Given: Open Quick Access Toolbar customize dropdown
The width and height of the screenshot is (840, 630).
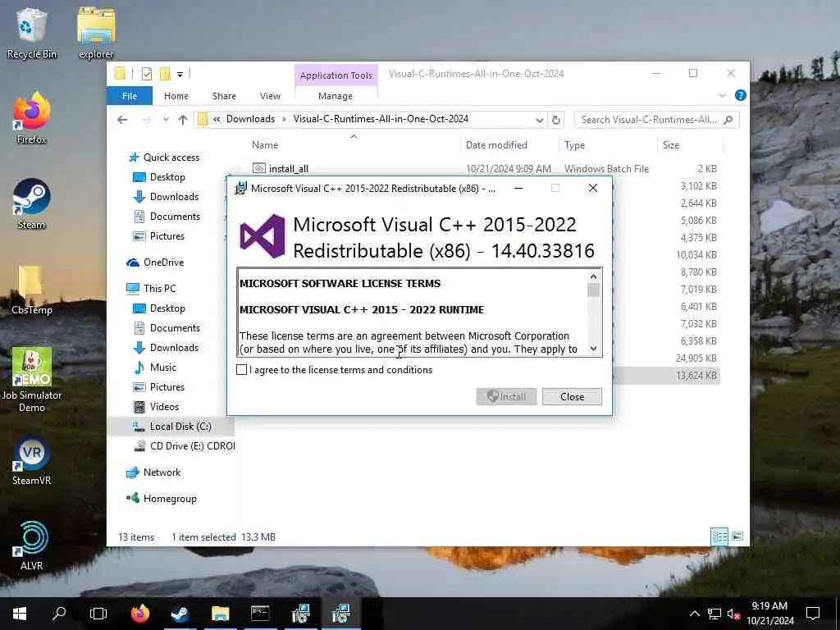Looking at the screenshot, I should pos(180,75).
